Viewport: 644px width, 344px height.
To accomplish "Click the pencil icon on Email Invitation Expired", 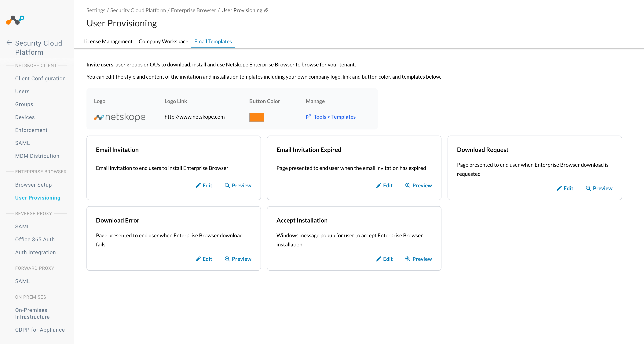I will [x=379, y=185].
